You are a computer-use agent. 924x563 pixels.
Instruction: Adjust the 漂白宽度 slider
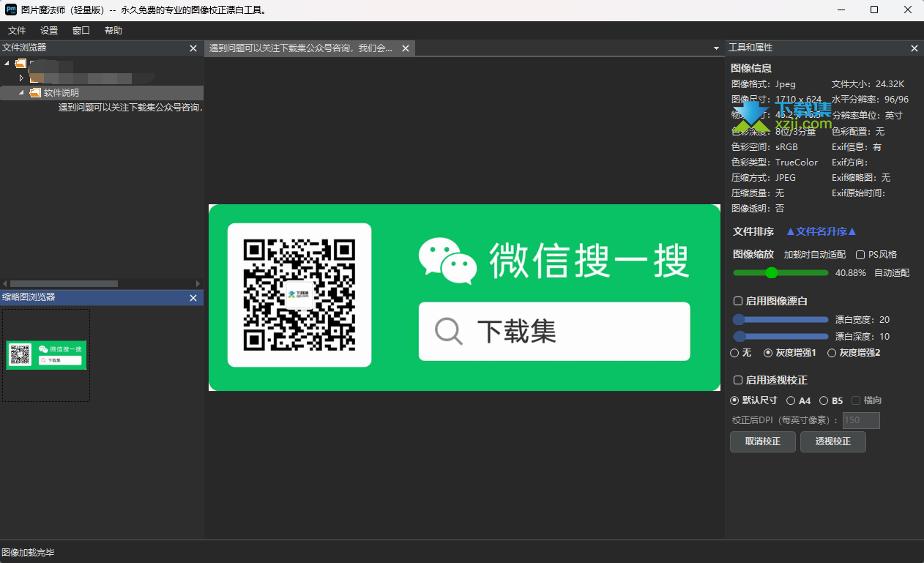[780, 319]
